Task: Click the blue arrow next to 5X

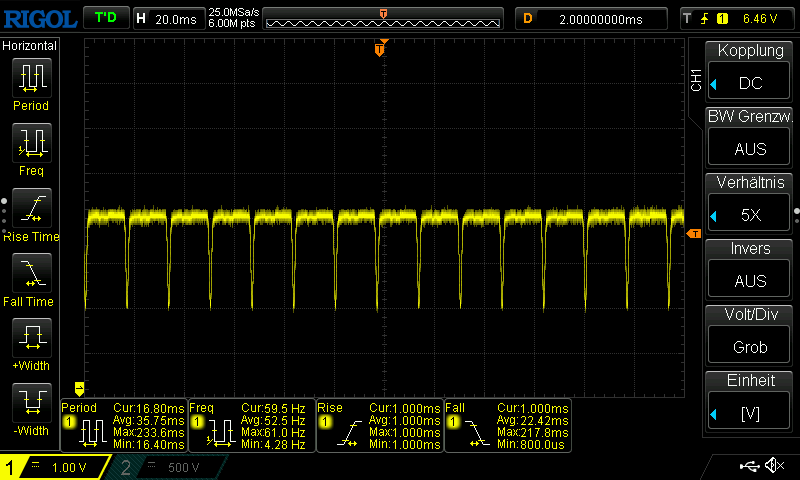Action: click(714, 216)
